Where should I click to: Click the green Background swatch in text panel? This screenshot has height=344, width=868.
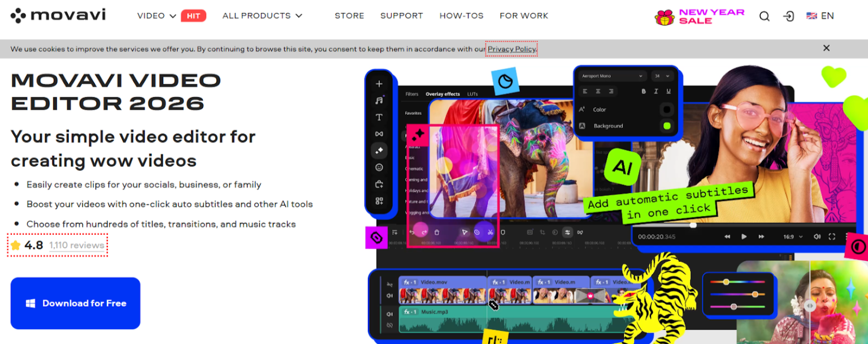pyautogui.click(x=667, y=126)
